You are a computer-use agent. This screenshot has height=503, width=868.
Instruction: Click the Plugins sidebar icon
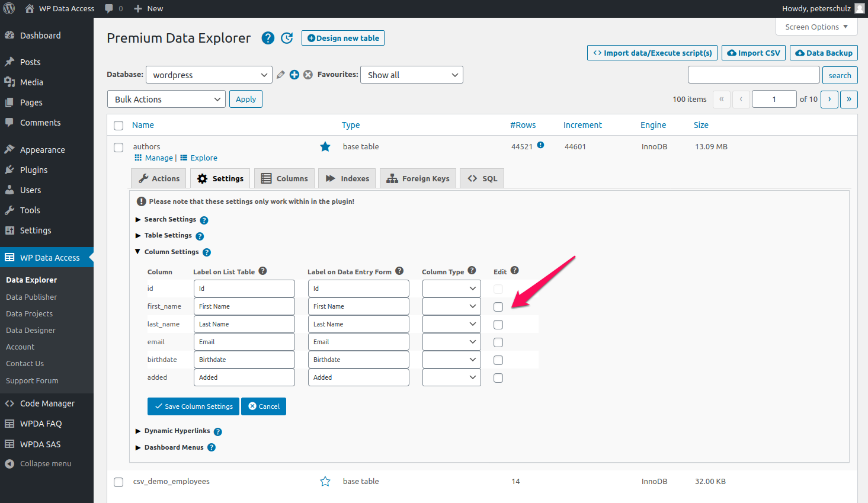[9, 169]
